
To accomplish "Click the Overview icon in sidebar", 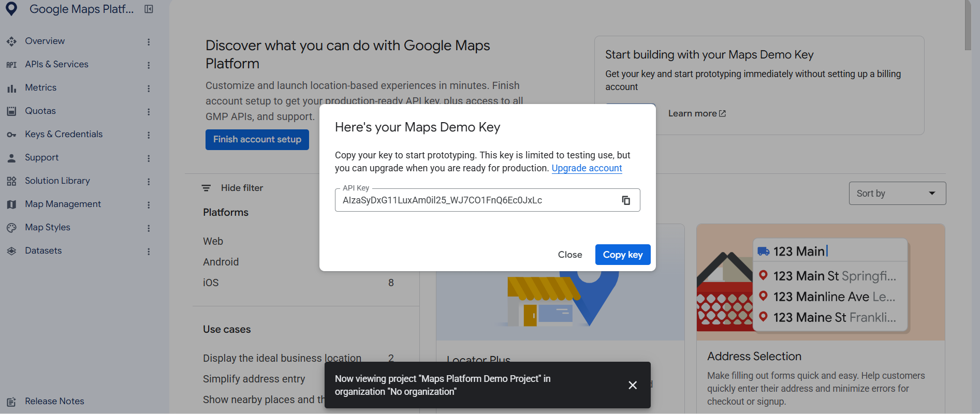I will [x=11, y=41].
